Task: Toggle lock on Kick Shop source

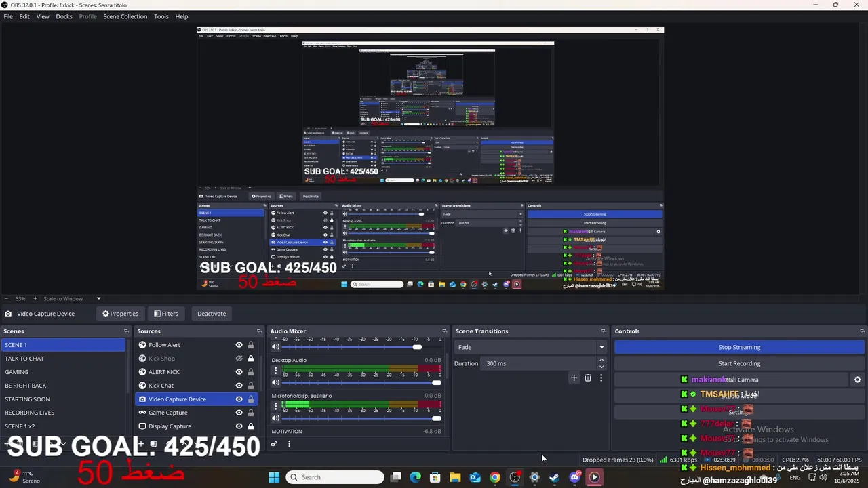Action: pos(250,359)
